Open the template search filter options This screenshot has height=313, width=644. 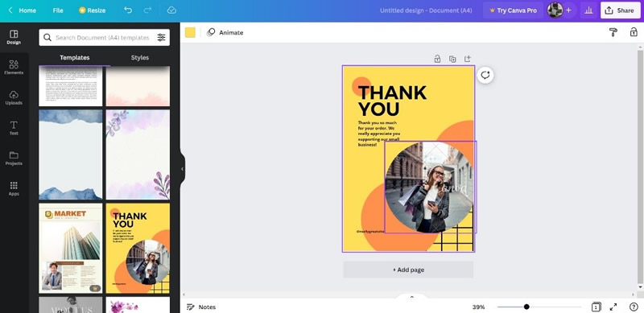(x=161, y=37)
